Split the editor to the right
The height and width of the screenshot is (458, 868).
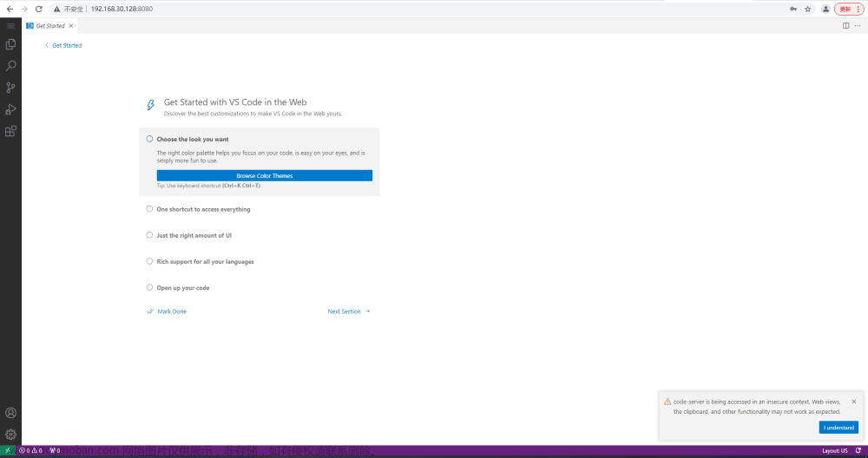(x=845, y=25)
